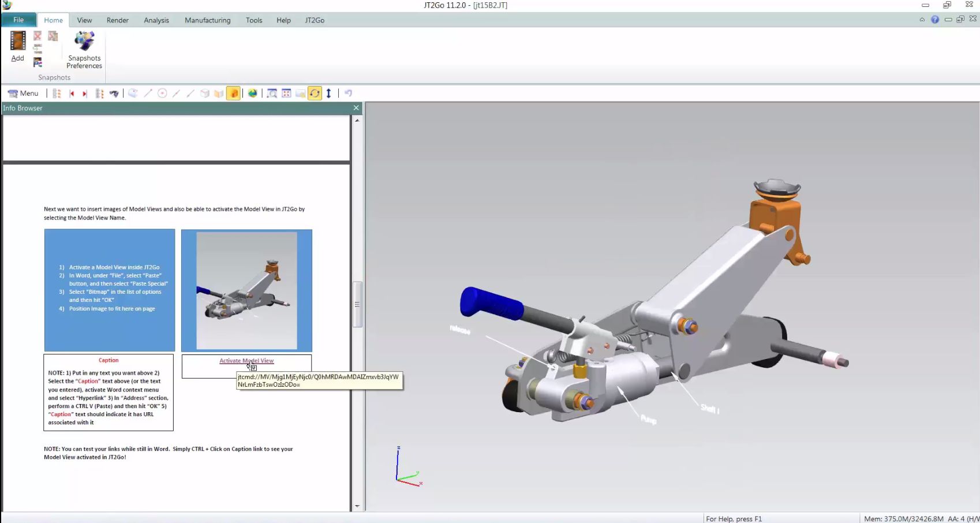
Task: Click the pale select-part toolbar icon
Action: click(133, 93)
